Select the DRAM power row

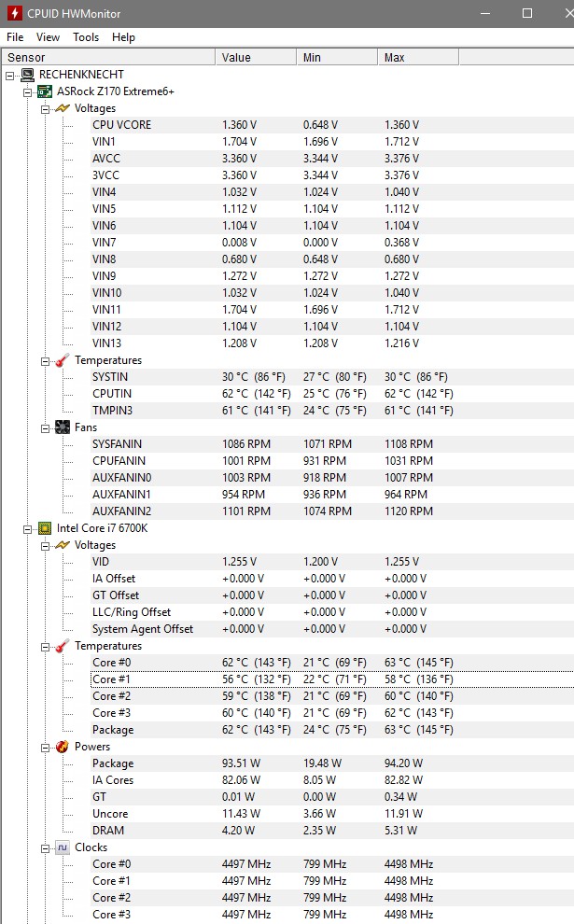(331, 831)
